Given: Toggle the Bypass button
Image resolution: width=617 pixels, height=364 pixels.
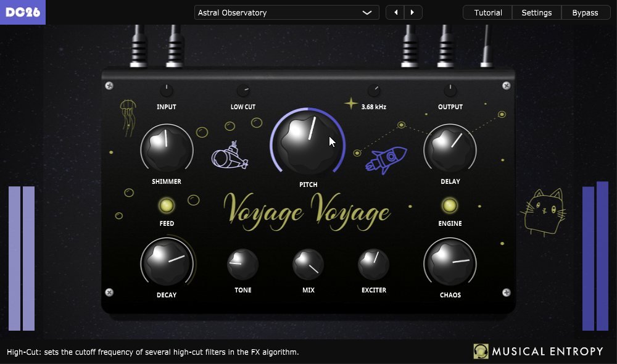Looking at the screenshot, I should pyautogui.click(x=585, y=12).
